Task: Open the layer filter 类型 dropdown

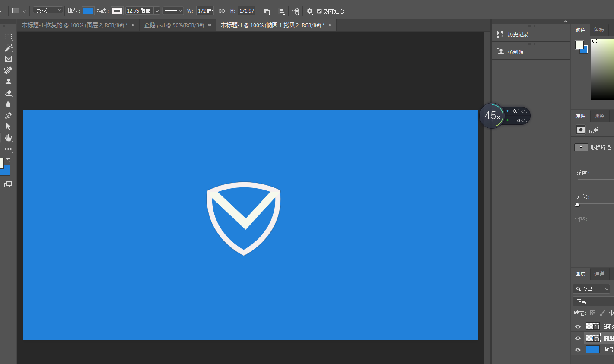Action: [591, 289]
